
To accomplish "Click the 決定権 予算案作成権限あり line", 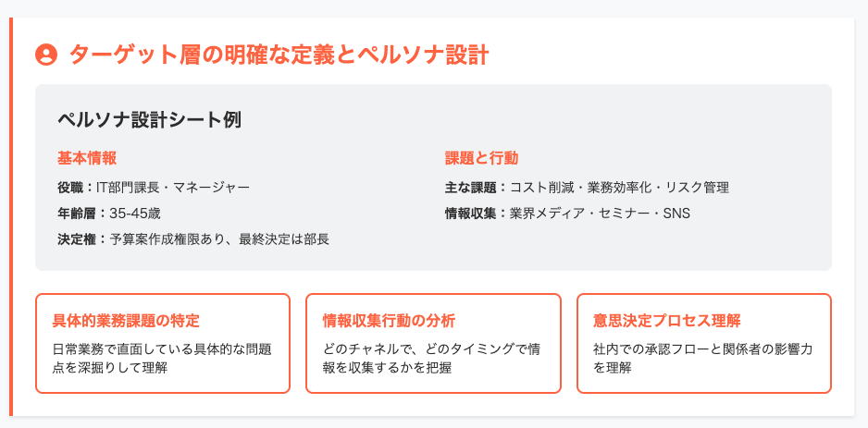I will point(193,239).
